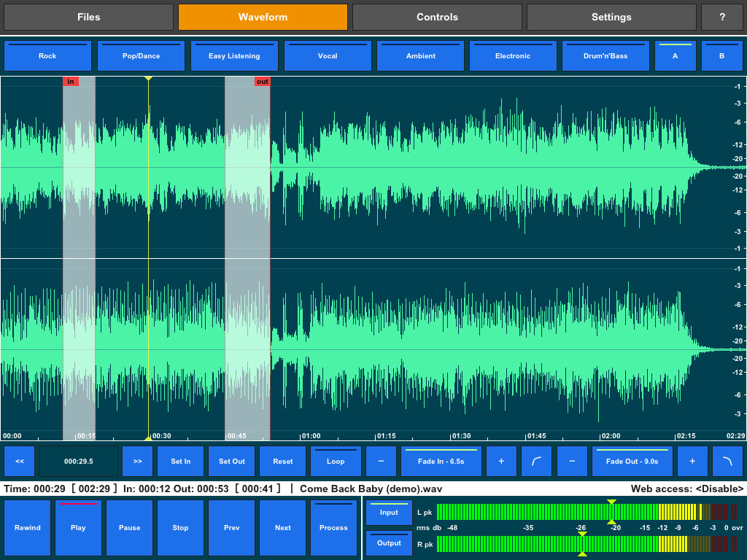Image resolution: width=747 pixels, height=560 pixels.
Task: Click the Set In button
Action: pyautogui.click(x=181, y=461)
